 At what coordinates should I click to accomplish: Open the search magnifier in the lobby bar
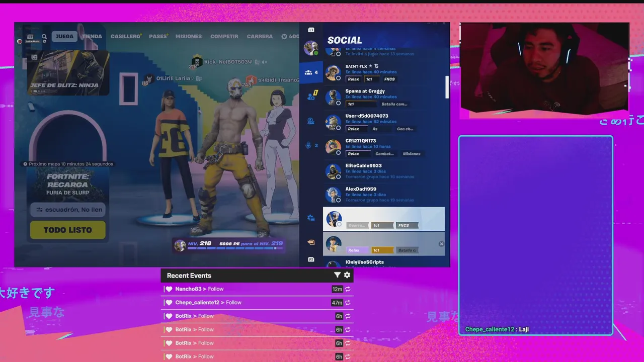[x=44, y=36]
